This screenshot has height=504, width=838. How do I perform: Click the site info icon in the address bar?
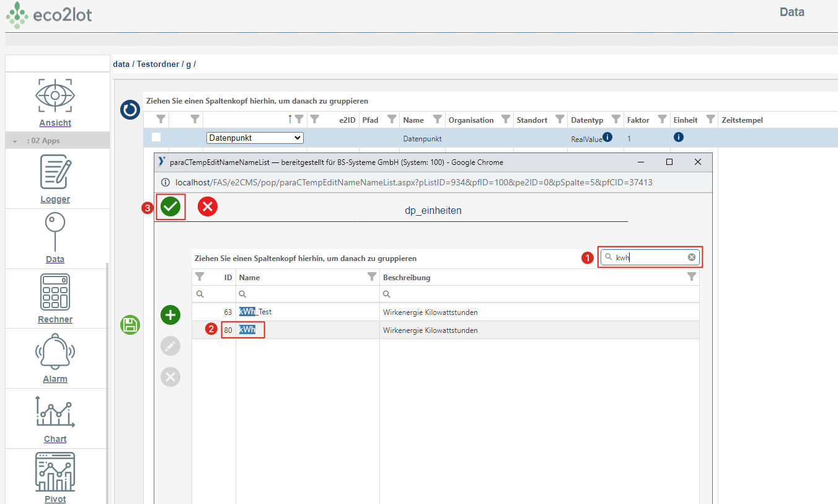(166, 182)
